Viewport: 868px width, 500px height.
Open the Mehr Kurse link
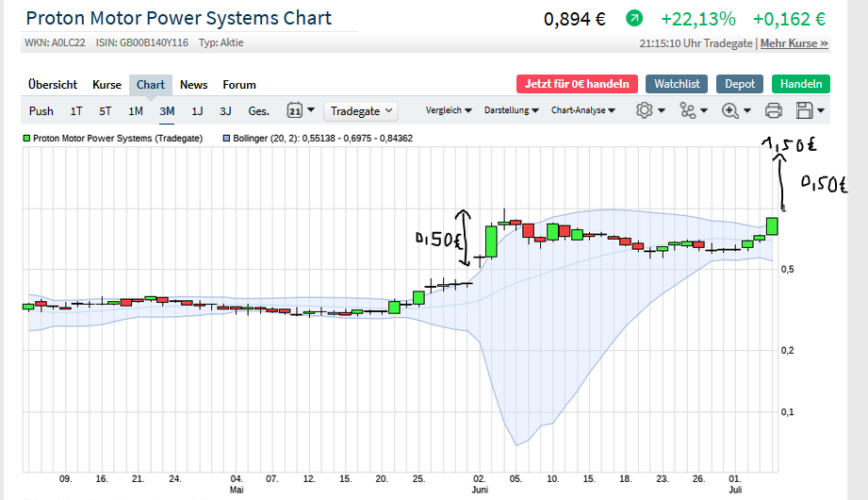(794, 43)
